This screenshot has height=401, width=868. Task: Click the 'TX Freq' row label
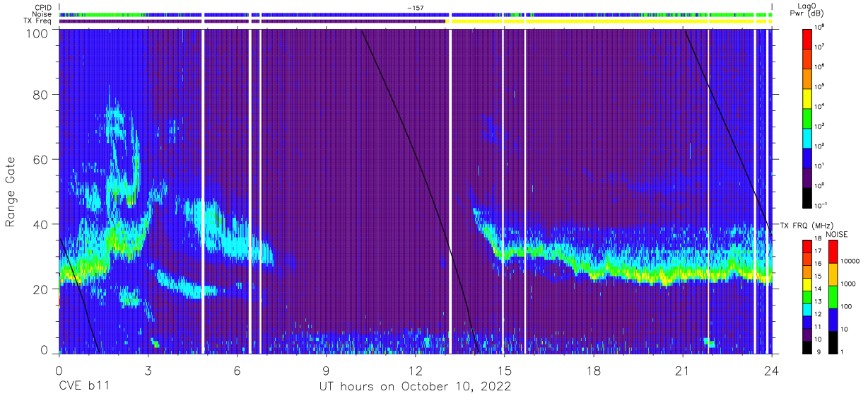pyautogui.click(x=37, y=21)
